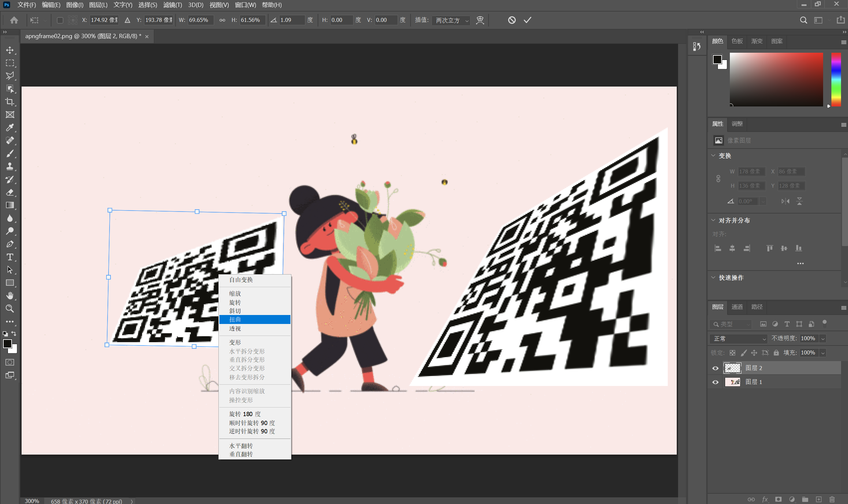This screenshot has width=848, height=504.
Task: Select the Eraser tool
Action: tap(10, 192)
